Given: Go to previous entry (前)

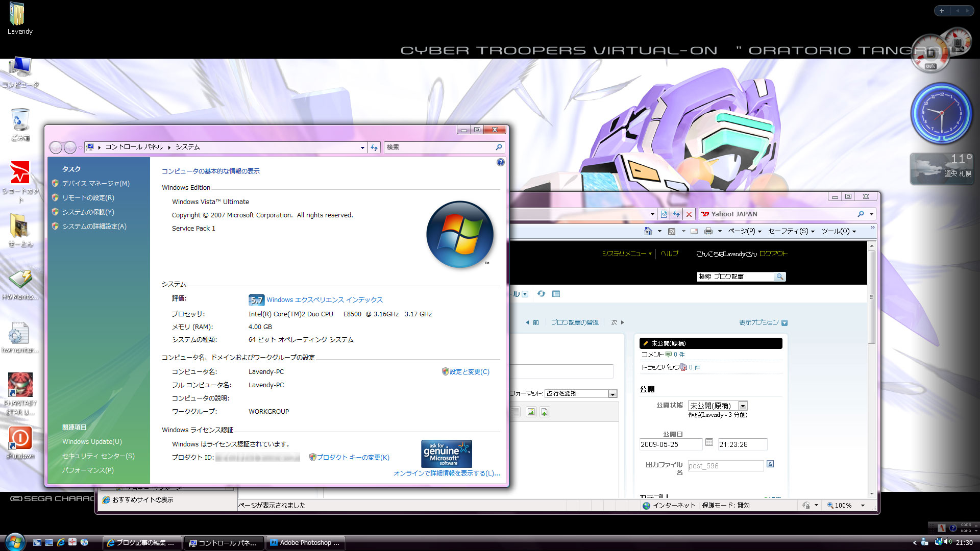Looking at the screenshot, I should click(532, 322).
